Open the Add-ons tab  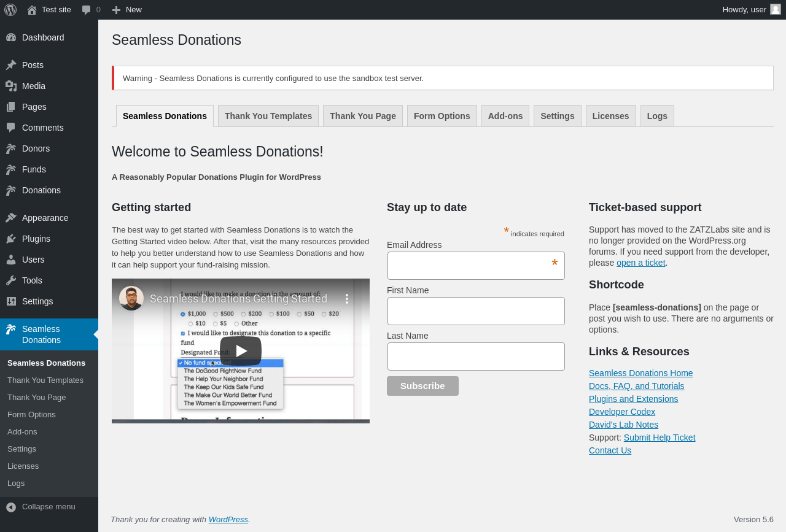coord(505,116)
